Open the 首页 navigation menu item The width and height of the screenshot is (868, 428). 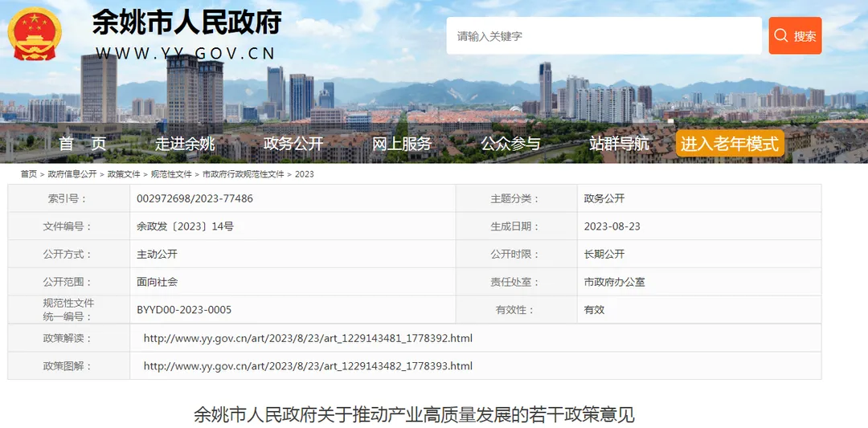[x=83, y=144]
